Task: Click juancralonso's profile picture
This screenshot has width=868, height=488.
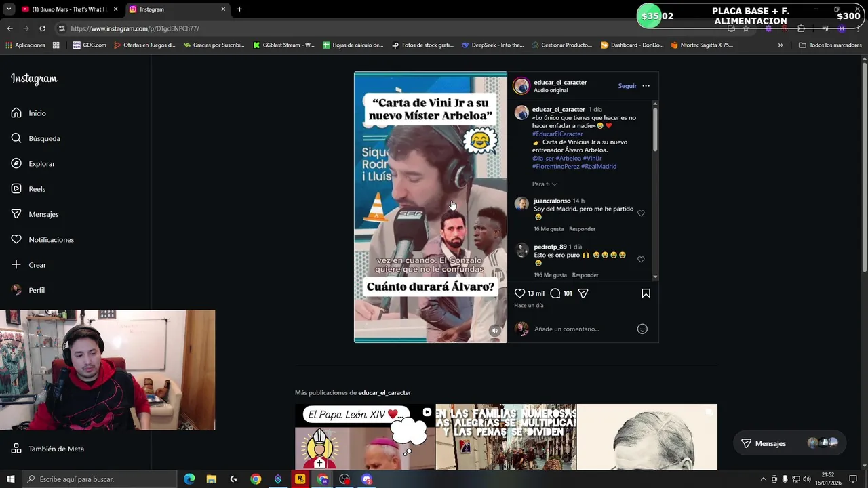Action: (521, 203)
